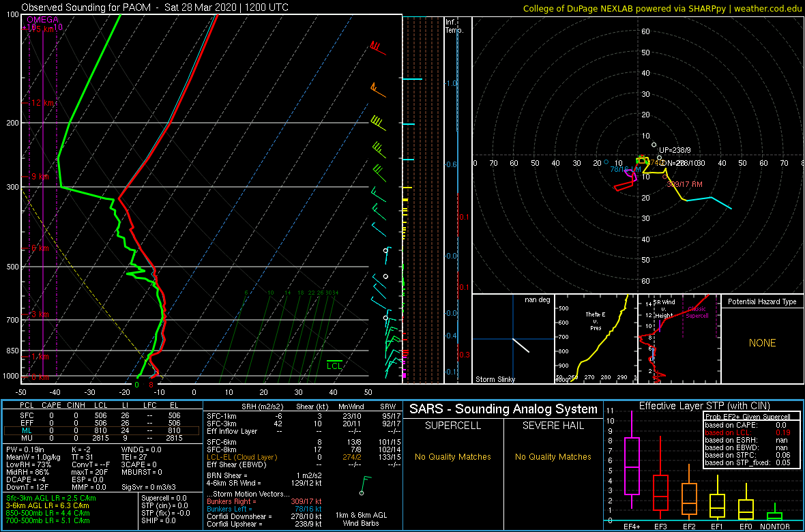
Task: Click the 9 km height marker
Action: (x=40, y=176)
